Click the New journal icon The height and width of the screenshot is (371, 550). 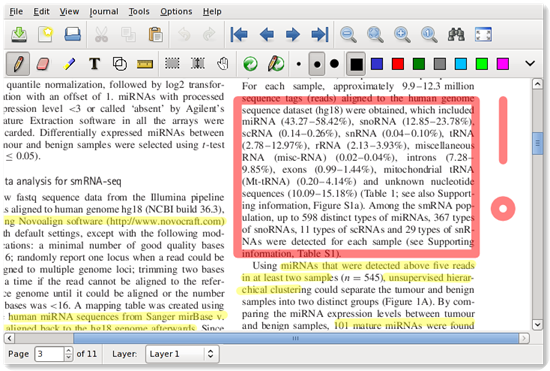[x=46, y=34]
